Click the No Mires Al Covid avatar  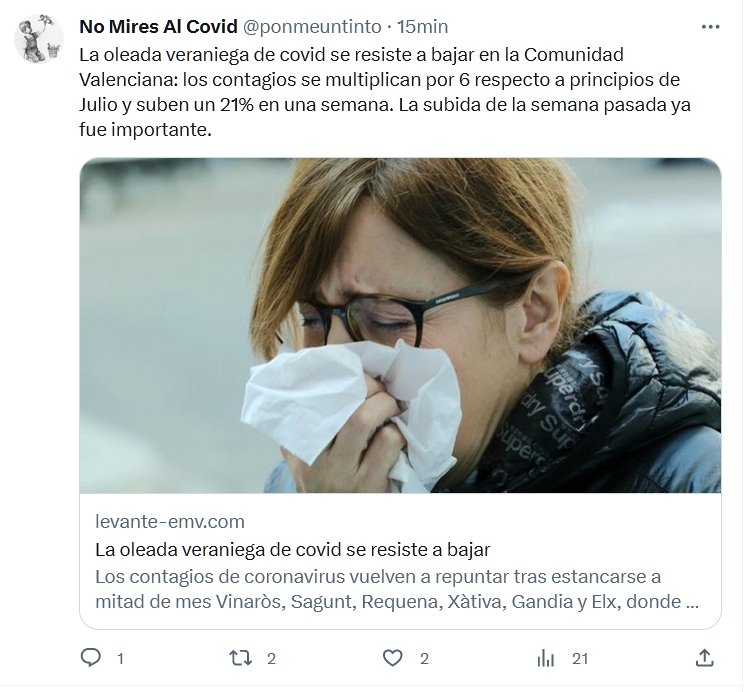click(39, 40)
